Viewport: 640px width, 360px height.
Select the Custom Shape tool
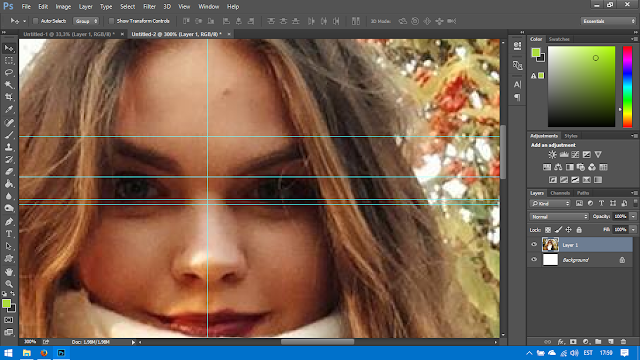coord(9,258)
